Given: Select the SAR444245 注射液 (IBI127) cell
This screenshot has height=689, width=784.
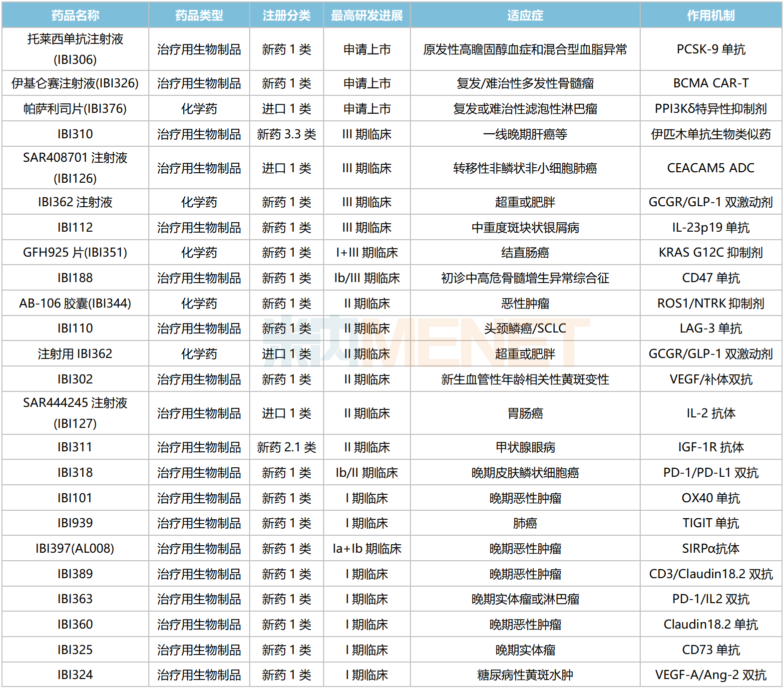Looking at the screenshot, I should coord(75,413).
